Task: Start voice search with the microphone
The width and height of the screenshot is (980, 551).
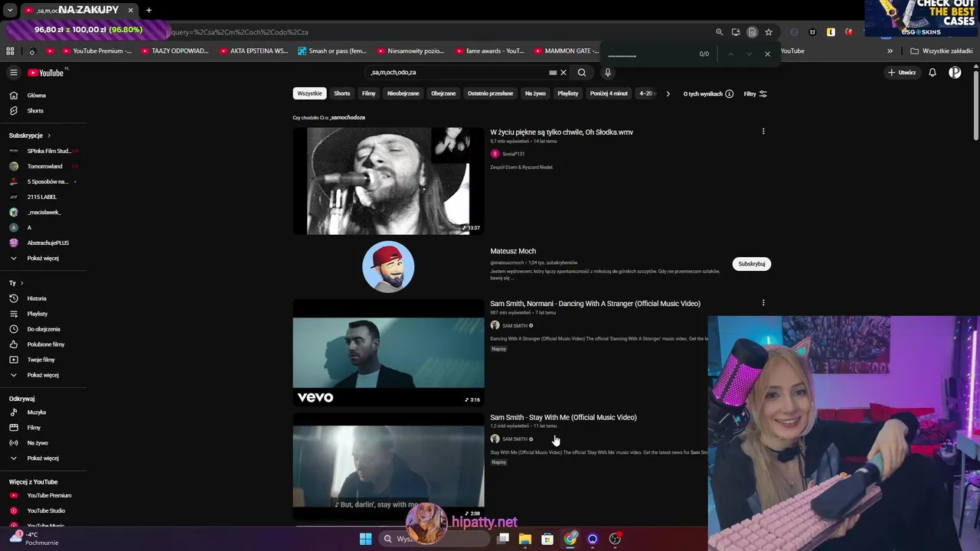Action: click(x=608, y=73)
